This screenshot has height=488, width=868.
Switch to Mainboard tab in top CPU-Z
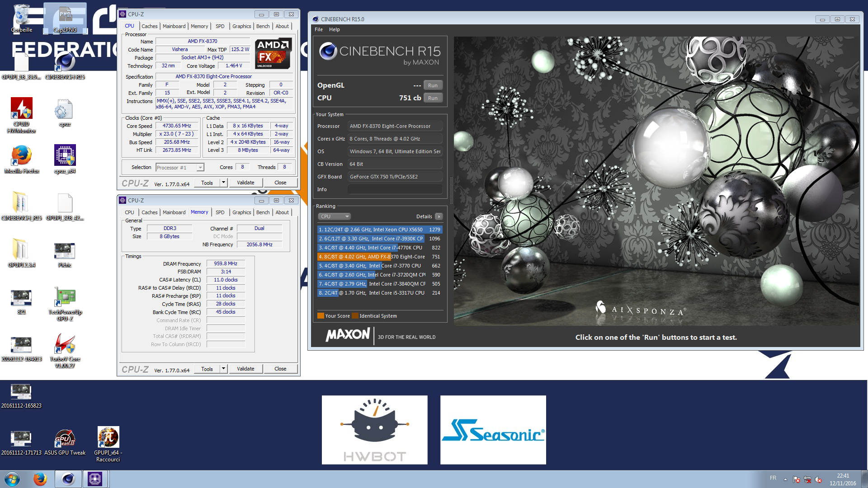pos(174,26)
